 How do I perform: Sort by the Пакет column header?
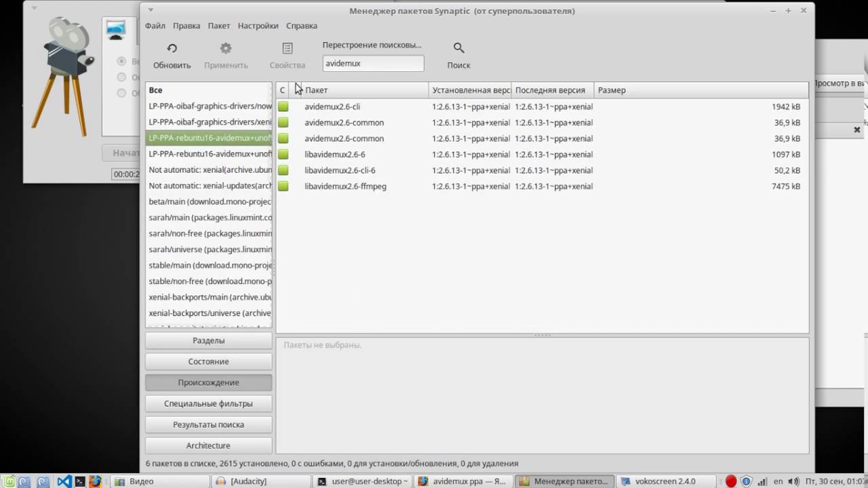pyautogui.click(x=366, y=90)
